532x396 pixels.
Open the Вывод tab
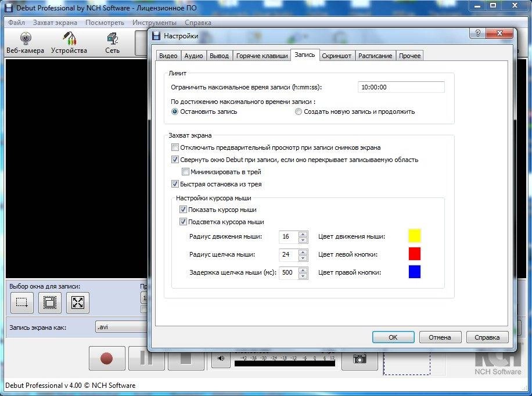pos(219,56)
